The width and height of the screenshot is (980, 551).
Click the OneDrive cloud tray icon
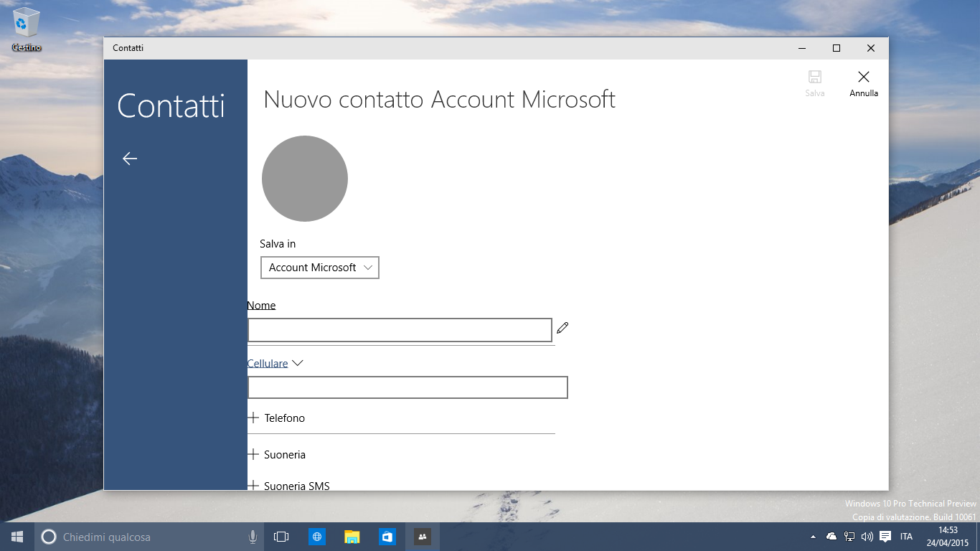coord(831,537)
